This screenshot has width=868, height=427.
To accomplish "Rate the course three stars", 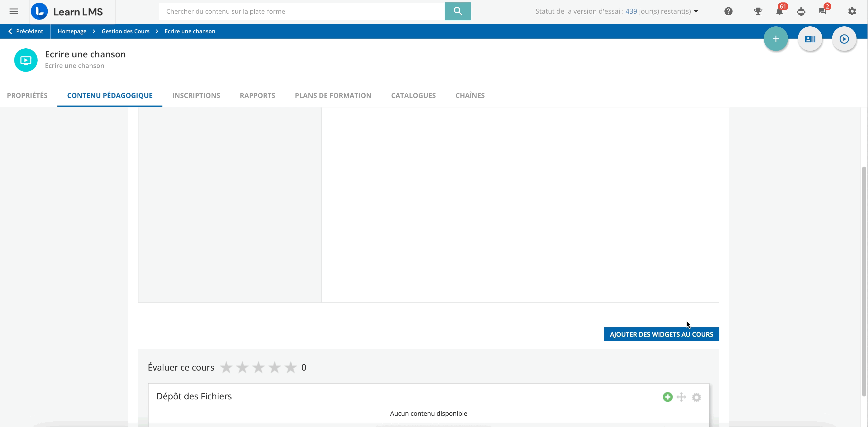I will [258, 367].
